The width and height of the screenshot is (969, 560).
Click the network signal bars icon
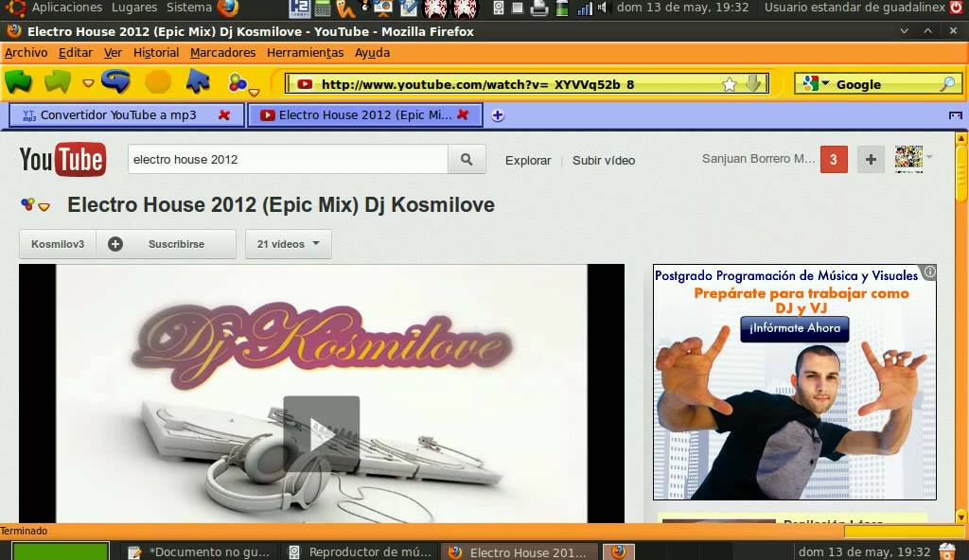[585, 8]
